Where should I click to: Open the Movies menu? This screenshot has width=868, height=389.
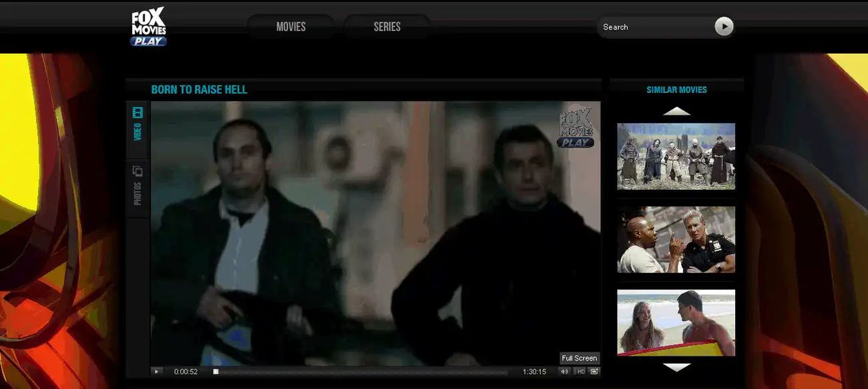[291, 27]
